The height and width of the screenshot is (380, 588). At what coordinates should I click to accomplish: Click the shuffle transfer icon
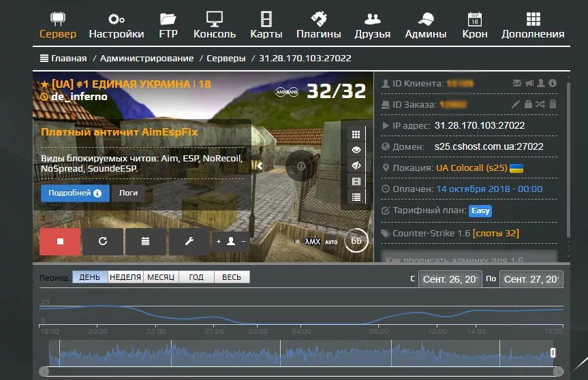click(540, 104)
